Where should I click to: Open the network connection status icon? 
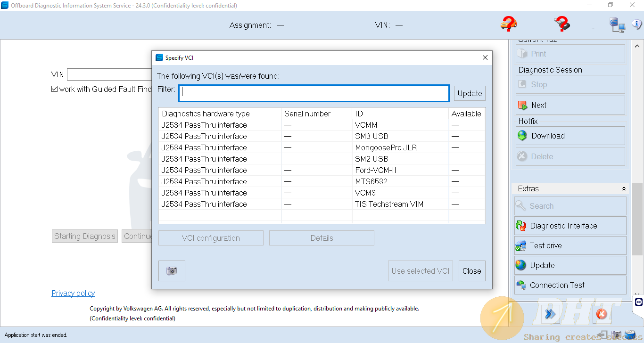(x=617, y=24)
